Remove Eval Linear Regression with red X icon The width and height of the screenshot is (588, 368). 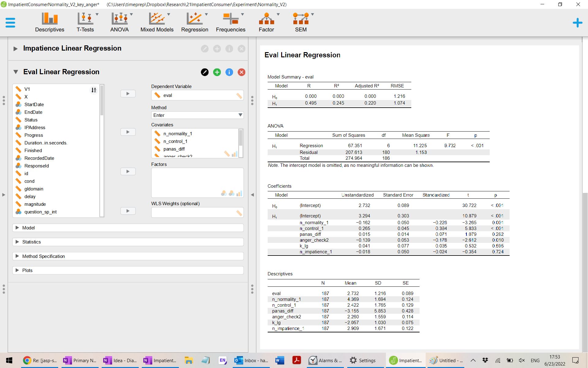click(x=241, y=72)
